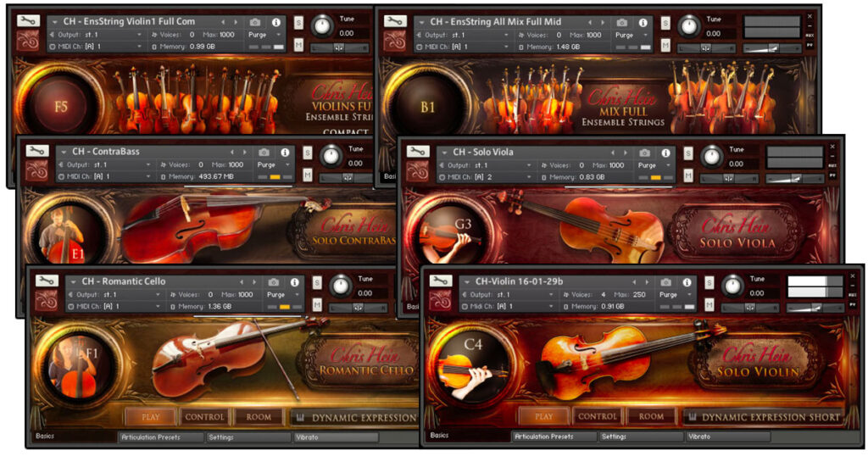Click pan slider below Tune in Solo Viola

tap(728, 178)
